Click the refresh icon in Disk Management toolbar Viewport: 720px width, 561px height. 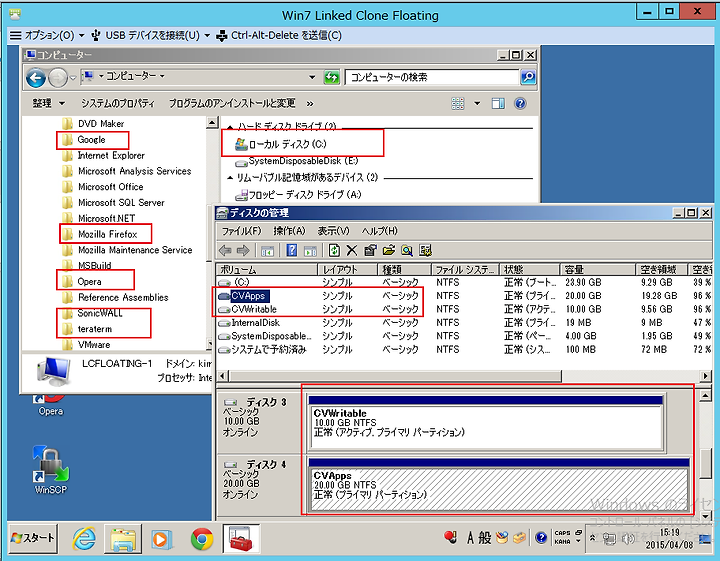[x=334, y=250]
